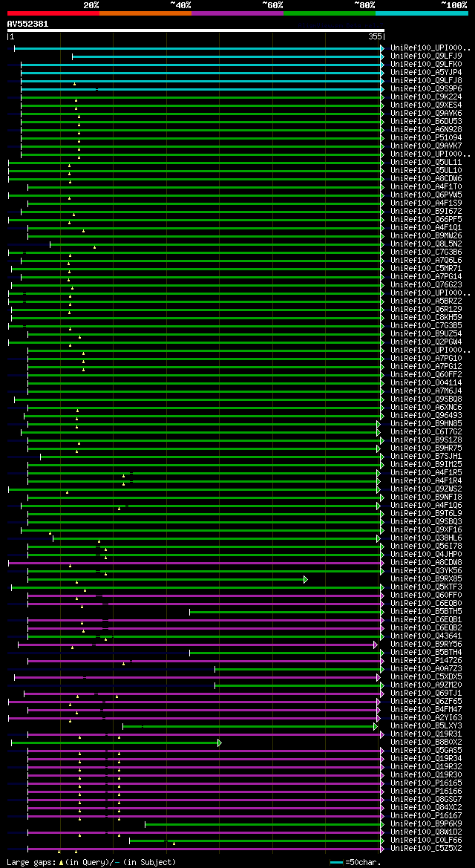Viewport: 475px width, 868px height.
Task: Open the UniRef100_P16165 hit
Action: [x=426, y=783]
